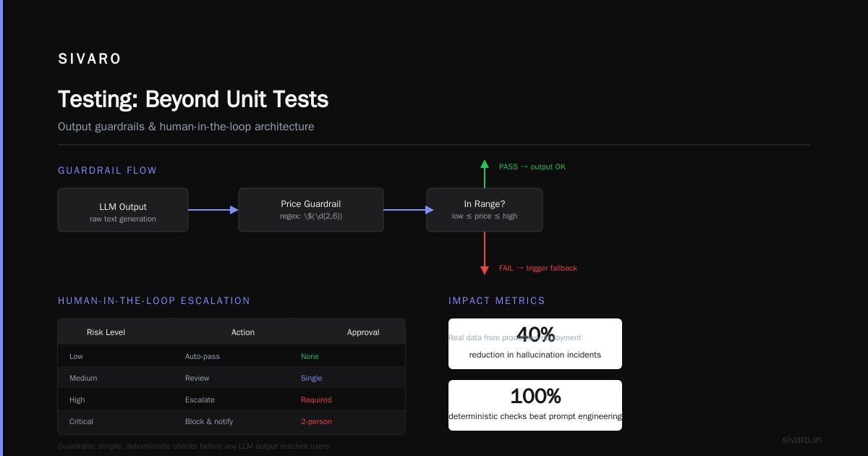Click the Approval column header
This screenshot has width=868, height=456.
pos(363,332)
